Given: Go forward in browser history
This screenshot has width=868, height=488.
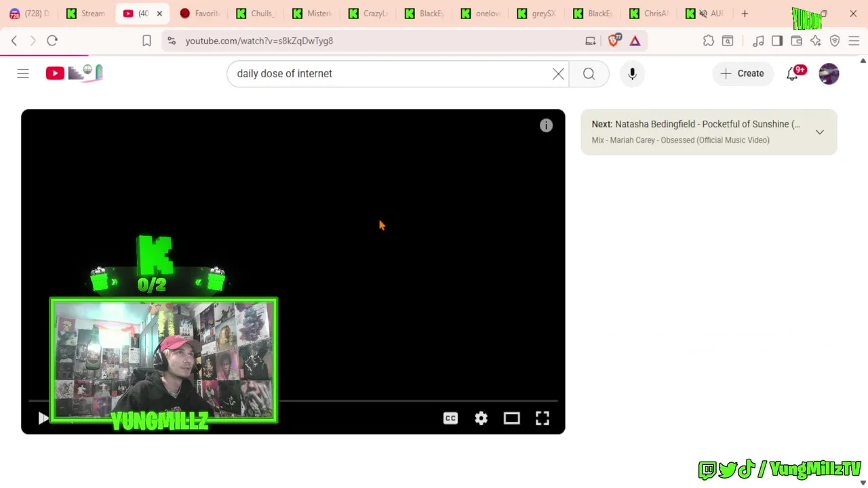Looking at the screenshot, I should pyautogui.click(x=33, y=41).
